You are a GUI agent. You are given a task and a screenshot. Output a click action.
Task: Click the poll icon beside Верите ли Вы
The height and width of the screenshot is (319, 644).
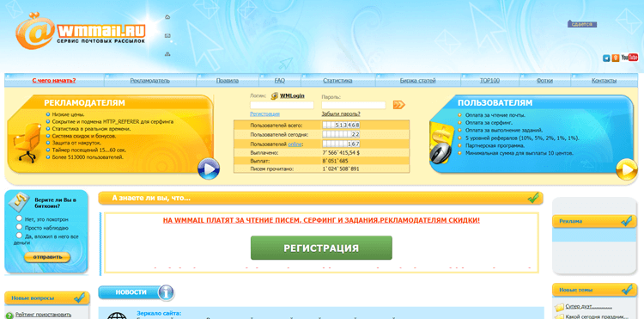point(19,201)
